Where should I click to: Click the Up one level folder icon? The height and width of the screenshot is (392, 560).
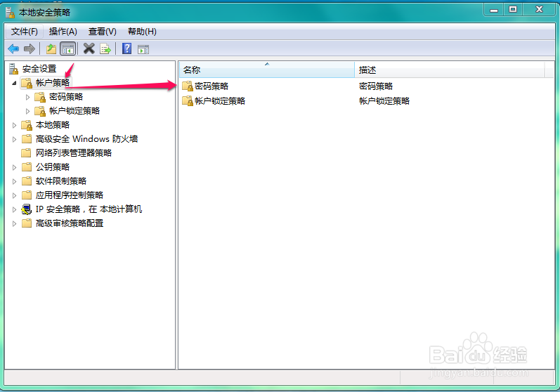click(x=51, y=48)
